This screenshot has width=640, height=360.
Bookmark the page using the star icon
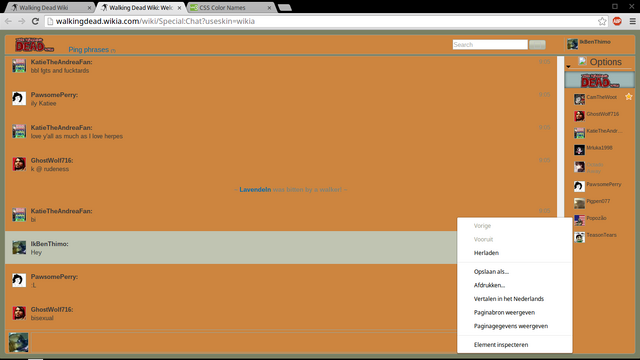point(602,22)
